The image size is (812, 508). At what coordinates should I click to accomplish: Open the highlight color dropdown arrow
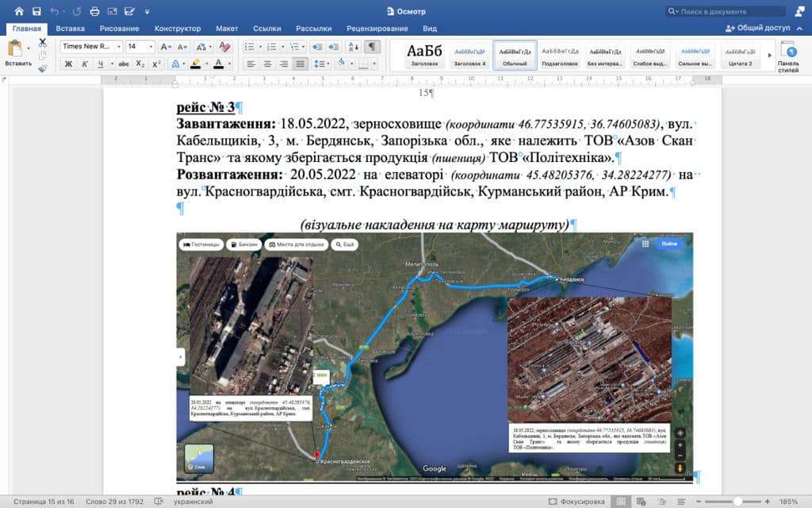(x=207, y=63)
